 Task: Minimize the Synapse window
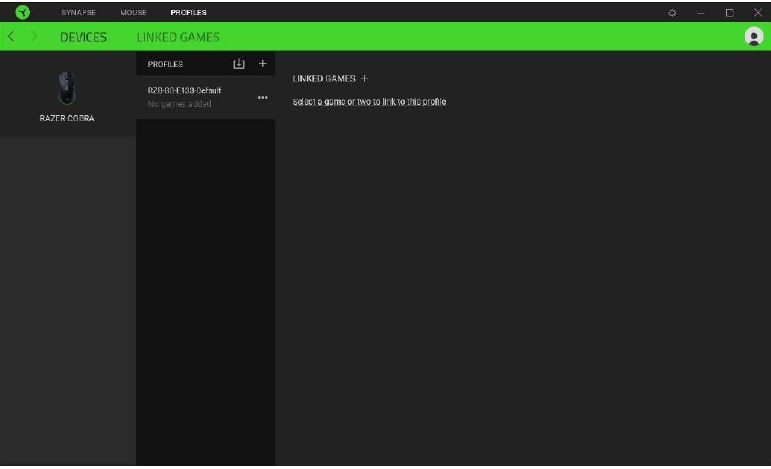point(701,12)
